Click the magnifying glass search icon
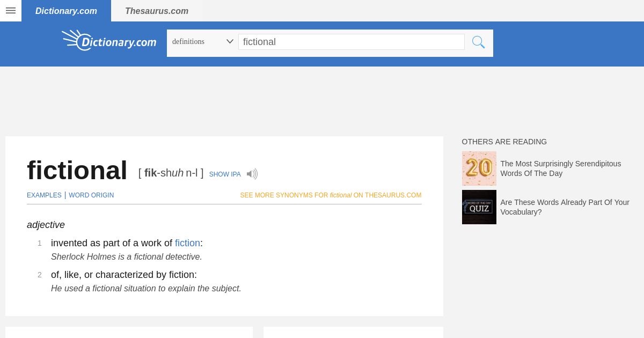 [478, 42]
